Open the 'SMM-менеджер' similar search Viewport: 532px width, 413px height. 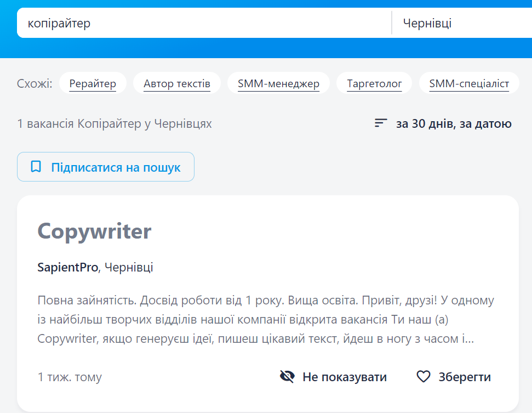point(278,83)
